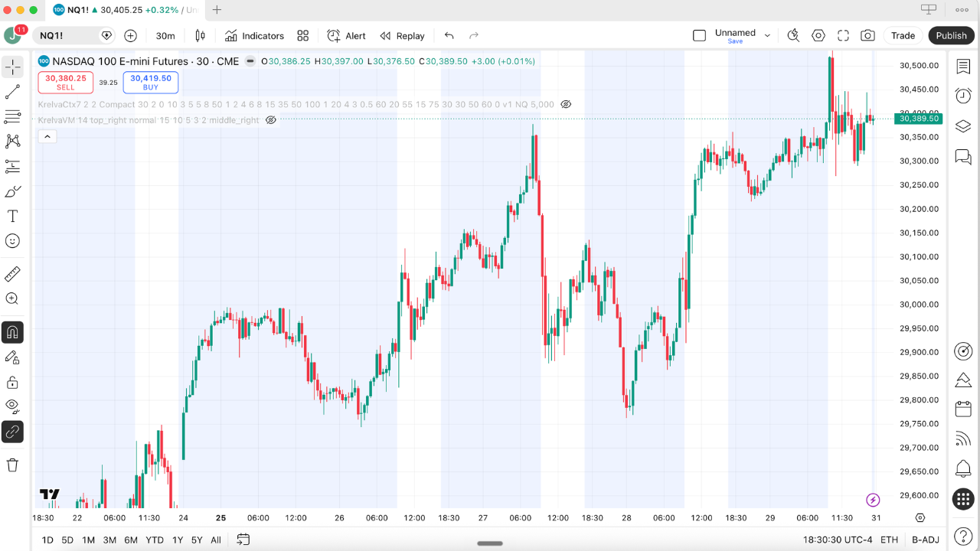Toggle KrelvaCtx7 indicator visibility eye
The width and height of the screenshot is (980, 551).
(x=566, y=104)
